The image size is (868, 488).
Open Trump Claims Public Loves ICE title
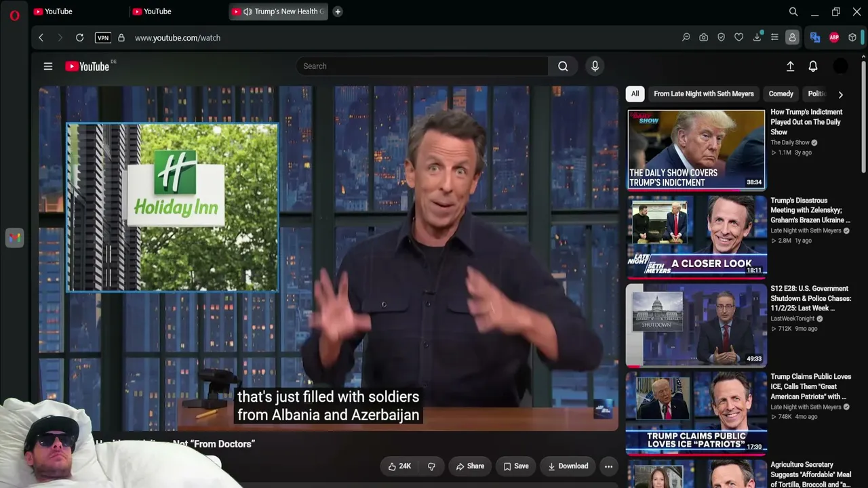pyautogui.click(x=810, y=386)
